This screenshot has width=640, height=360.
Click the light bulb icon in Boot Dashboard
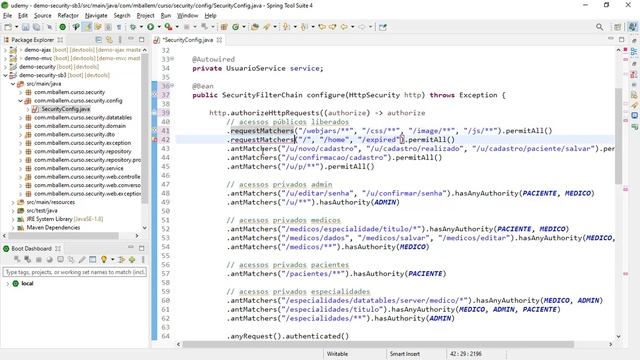coord(104,260)
